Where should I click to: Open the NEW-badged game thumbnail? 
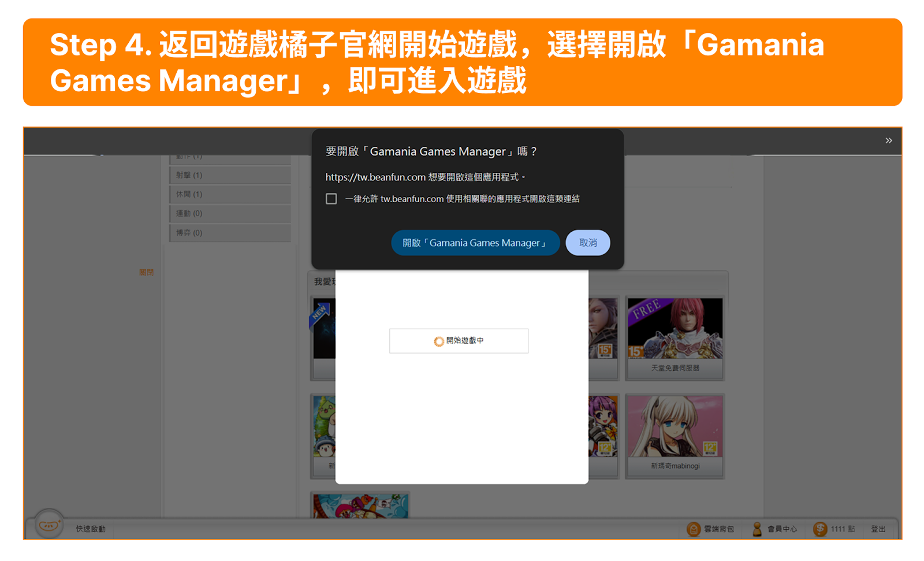coord(323,338)
